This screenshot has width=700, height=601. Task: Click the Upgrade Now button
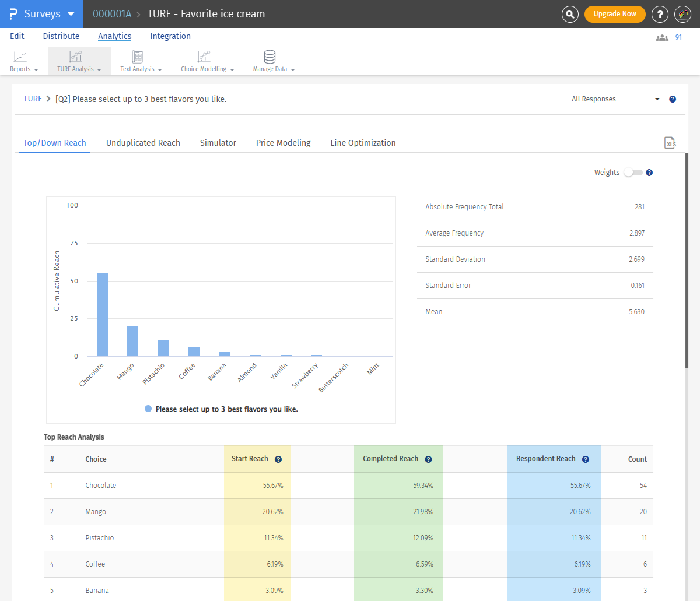pyautogui.click(x=615, y=14)
